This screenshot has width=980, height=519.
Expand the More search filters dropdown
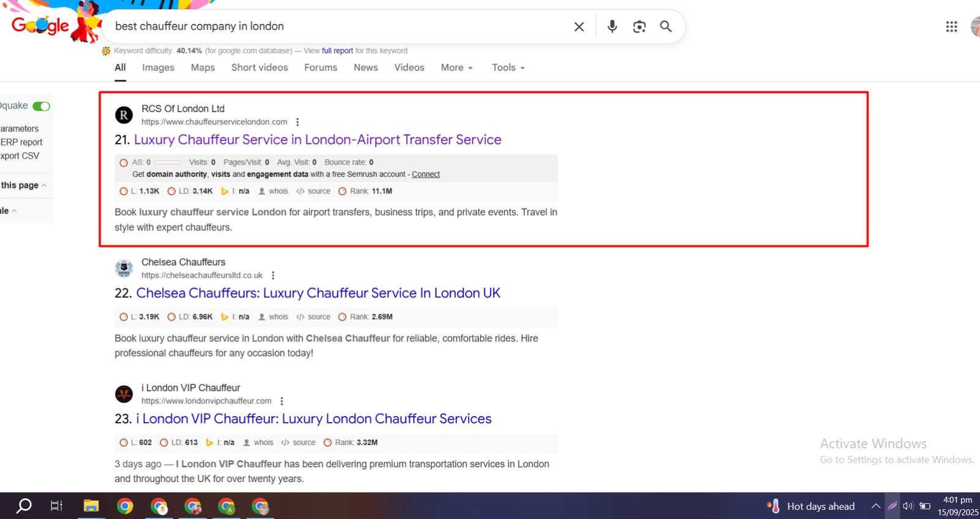pyautogui.click(x=457, y=67)
